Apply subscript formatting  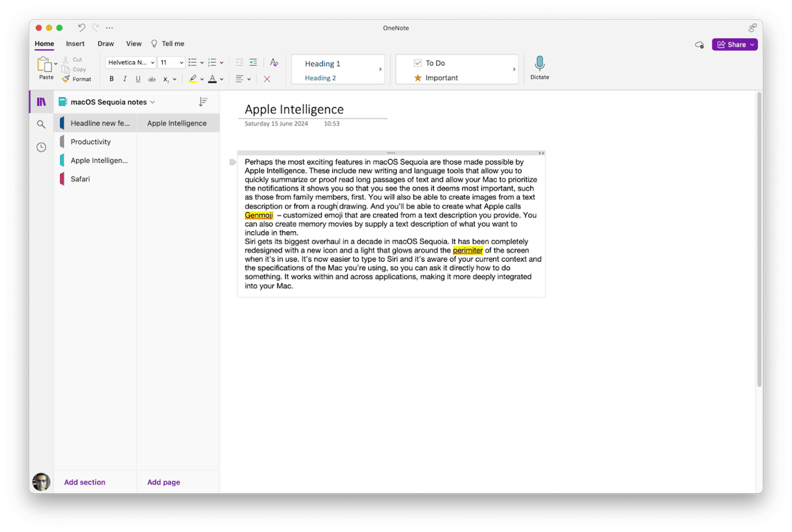point(166,79)
